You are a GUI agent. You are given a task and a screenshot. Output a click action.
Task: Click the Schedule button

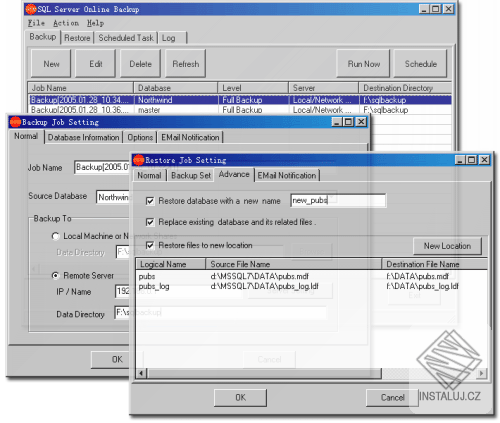(420, 64)
